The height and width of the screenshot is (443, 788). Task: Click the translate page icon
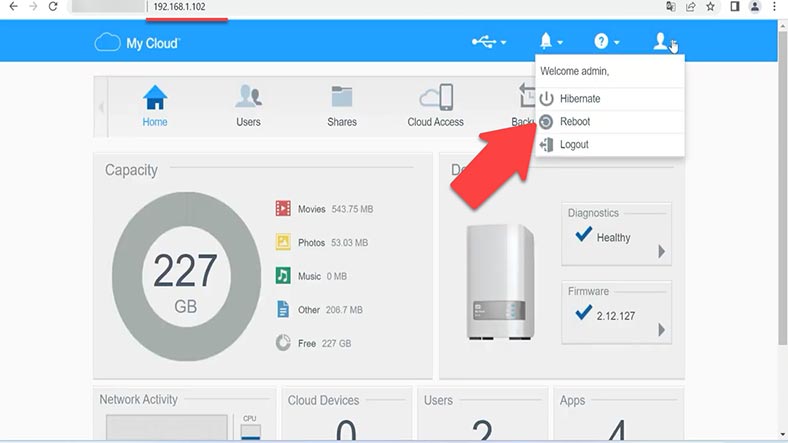670,7
